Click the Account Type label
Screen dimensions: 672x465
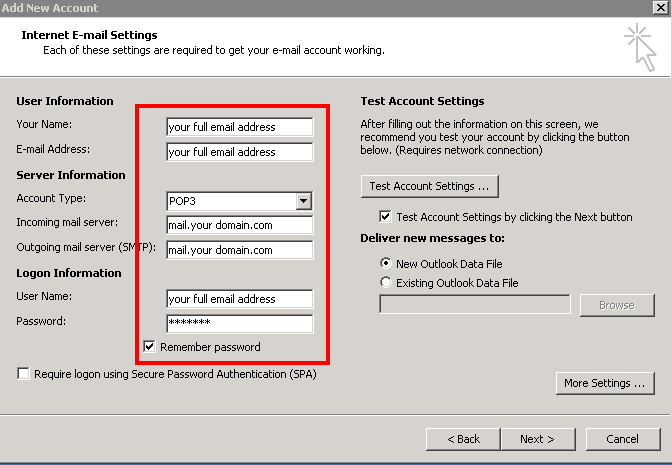pyautogui.click(x=51, y=198)
